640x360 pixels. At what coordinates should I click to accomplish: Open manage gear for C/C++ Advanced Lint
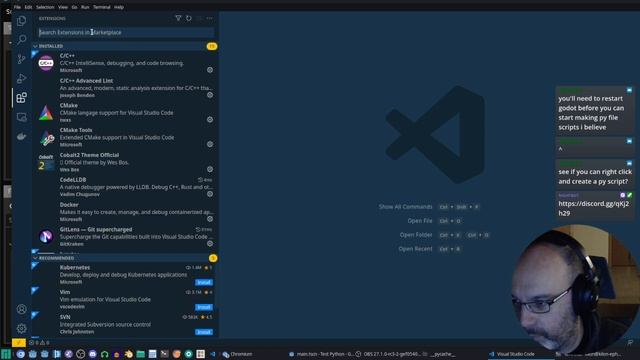tap(210, 95)
